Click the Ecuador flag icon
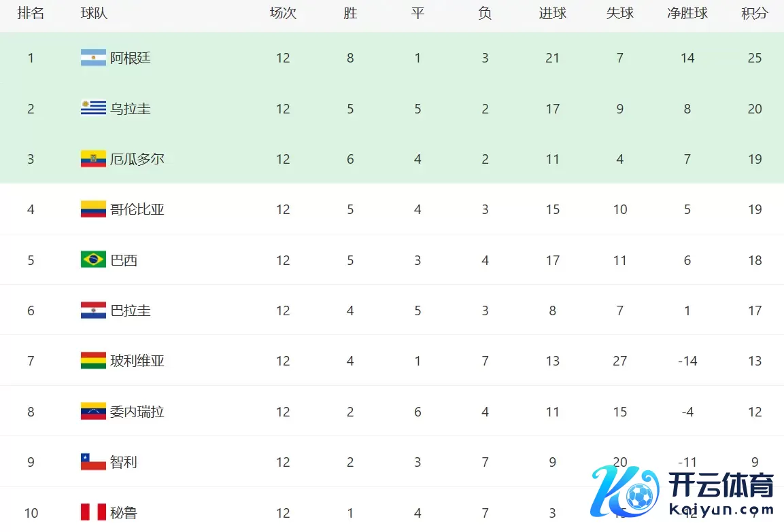Image resolution: width=784 pixels, height=532 pixels. pos(93,159)
